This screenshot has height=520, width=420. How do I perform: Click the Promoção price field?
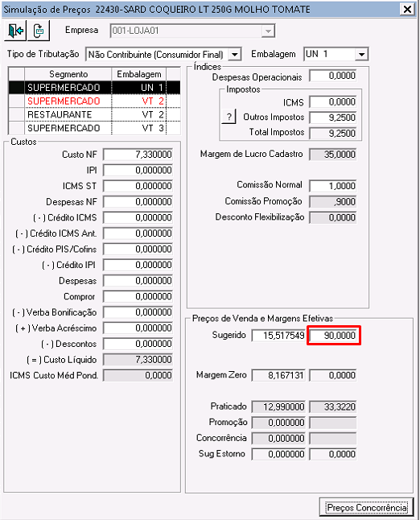(278, 423)
